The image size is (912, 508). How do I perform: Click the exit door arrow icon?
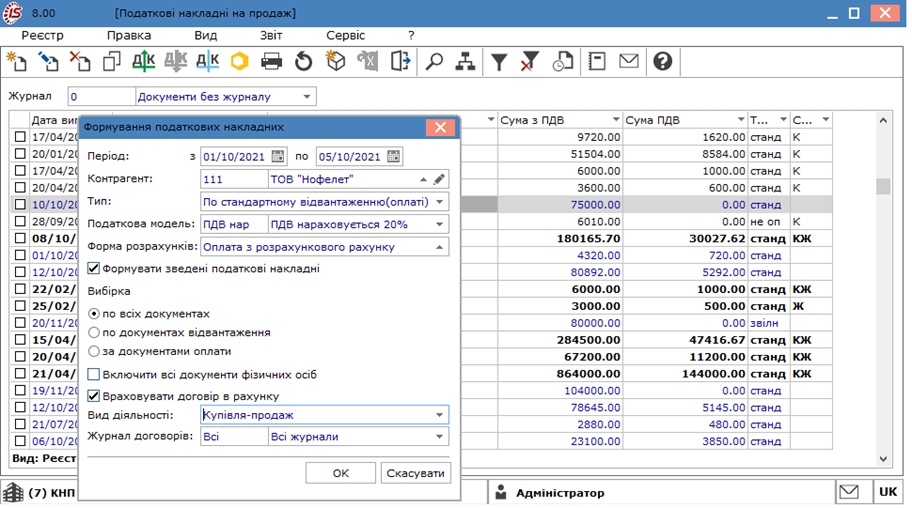pyautogui.click(x=400, y=61)
